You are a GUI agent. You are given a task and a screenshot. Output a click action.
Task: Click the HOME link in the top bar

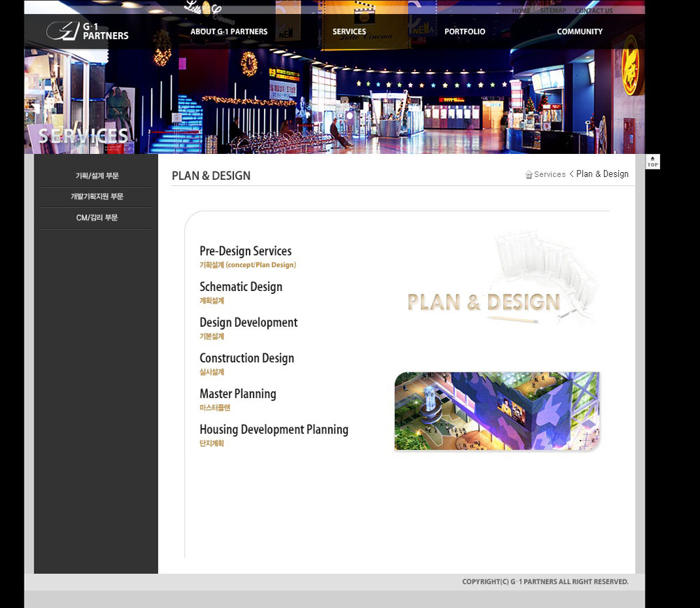521,11
